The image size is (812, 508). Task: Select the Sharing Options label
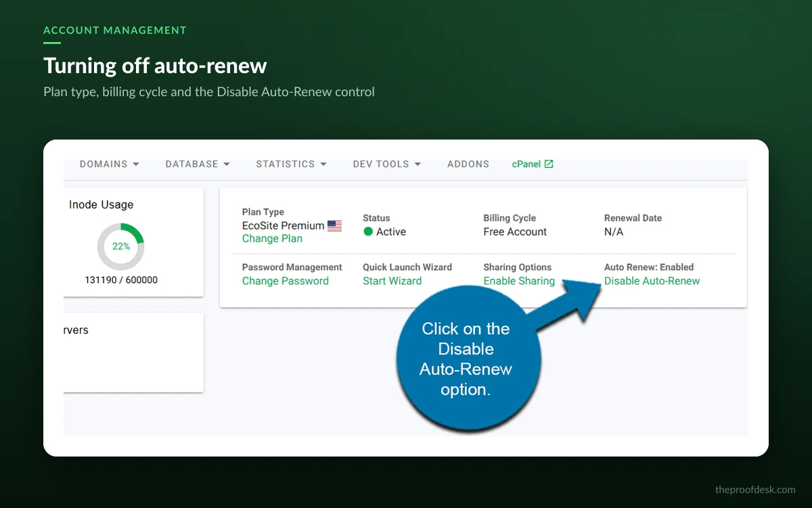point(518,267)
